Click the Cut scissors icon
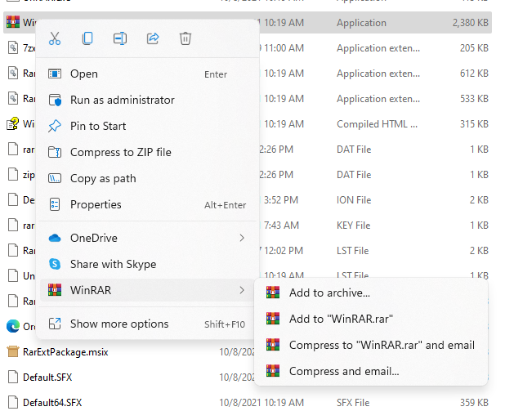The image size is (505, 420). 55,38
